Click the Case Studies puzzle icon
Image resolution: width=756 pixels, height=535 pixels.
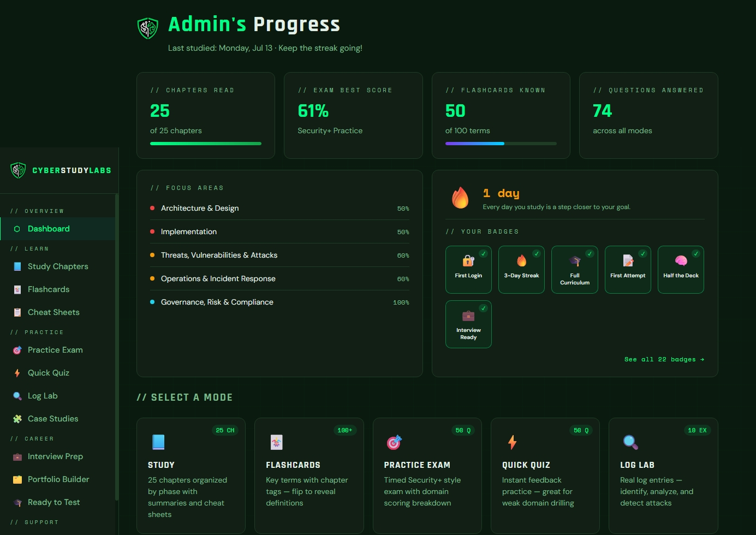[x=17, y=419]
